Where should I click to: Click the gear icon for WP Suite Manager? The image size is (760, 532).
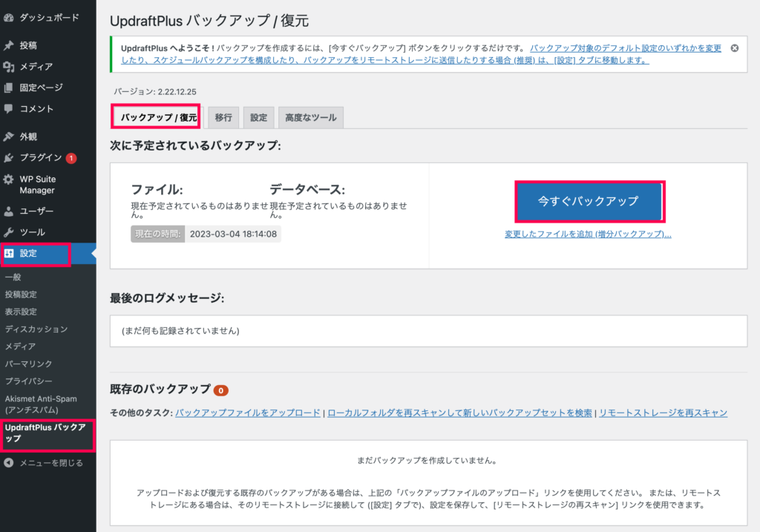pos(9,180)
